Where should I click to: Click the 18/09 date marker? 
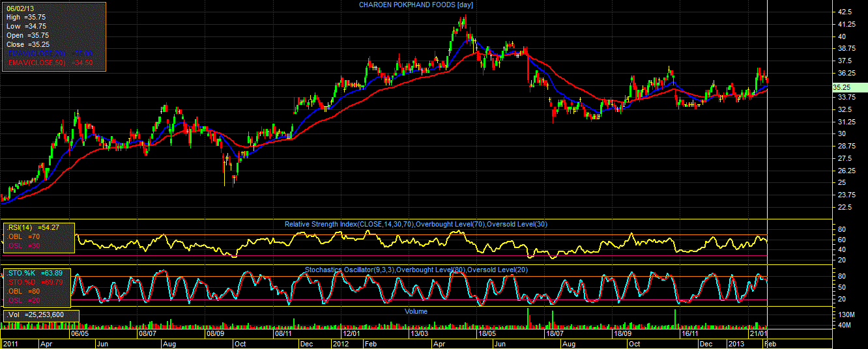(622, 333)
